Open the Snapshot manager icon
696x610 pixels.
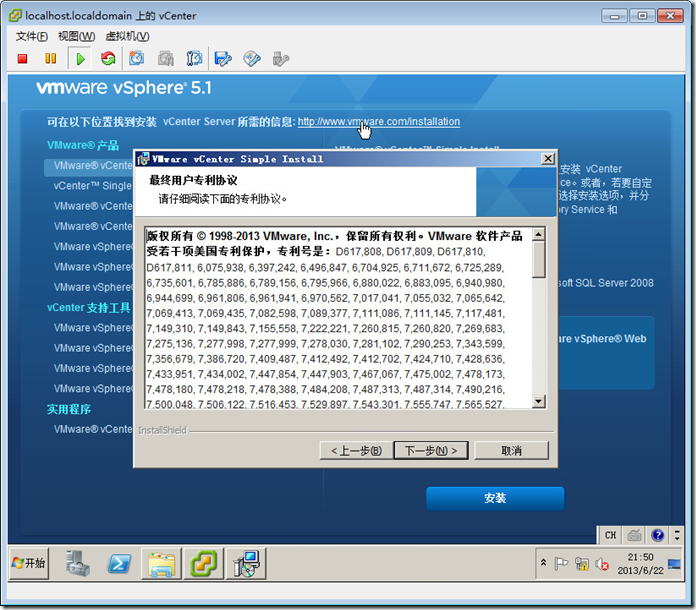pyautogui.click(x=194, y=58)
